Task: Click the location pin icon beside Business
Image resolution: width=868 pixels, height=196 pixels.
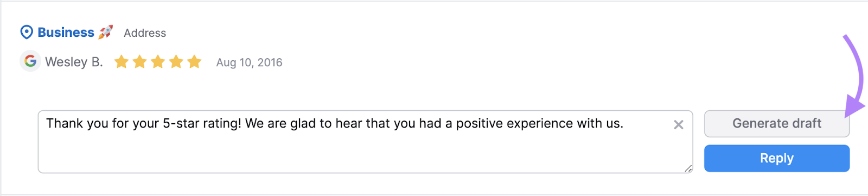Action: click(27, 33)
